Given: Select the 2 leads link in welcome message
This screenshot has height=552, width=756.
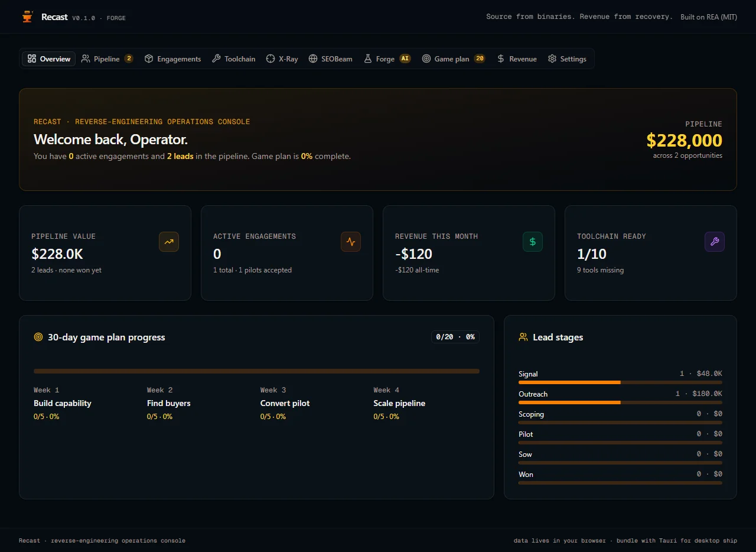Looking at the screenshot, I should click(x=180, y=157).
